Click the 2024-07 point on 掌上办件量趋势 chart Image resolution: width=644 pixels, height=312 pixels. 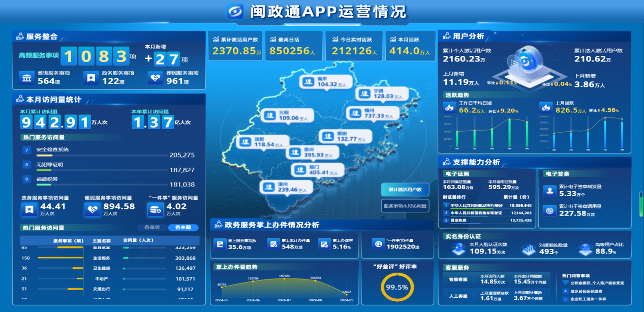(284, 280)
